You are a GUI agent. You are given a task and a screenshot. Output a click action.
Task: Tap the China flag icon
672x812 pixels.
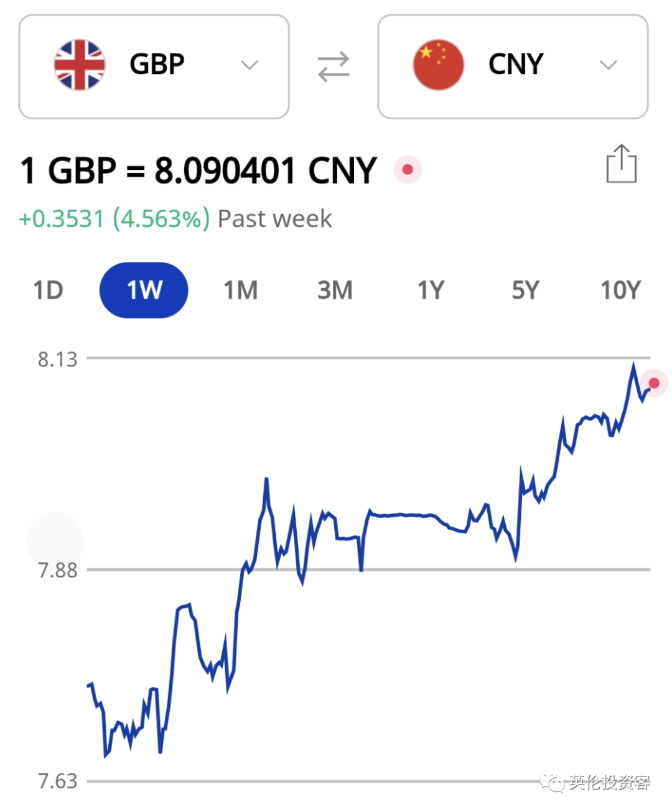pos(439,65)
